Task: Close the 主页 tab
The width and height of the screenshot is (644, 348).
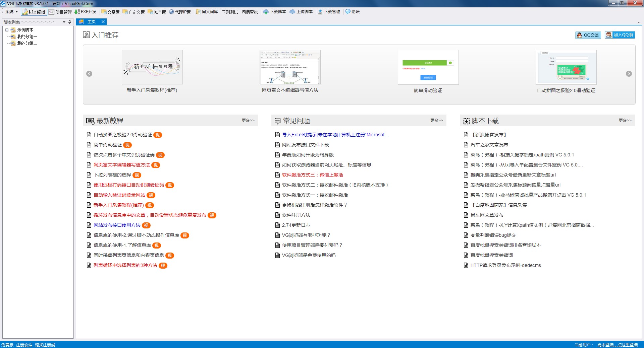Action: point(103,22)
